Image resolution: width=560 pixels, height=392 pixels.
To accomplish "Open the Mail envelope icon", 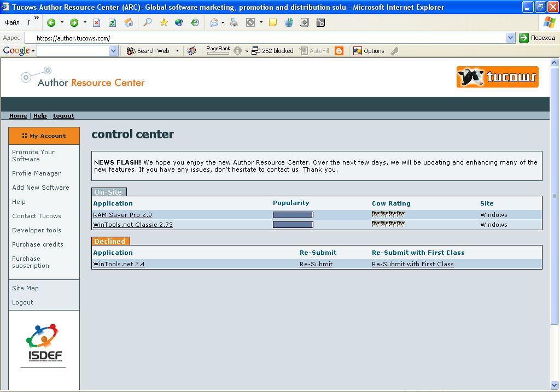I will tap(214, 23).
